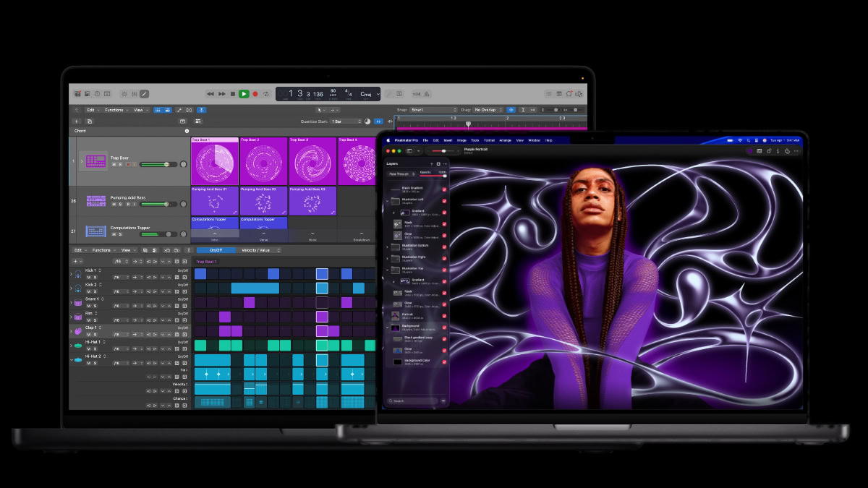Open the Pass Through blend mode dropdown

tap(400, 175)
